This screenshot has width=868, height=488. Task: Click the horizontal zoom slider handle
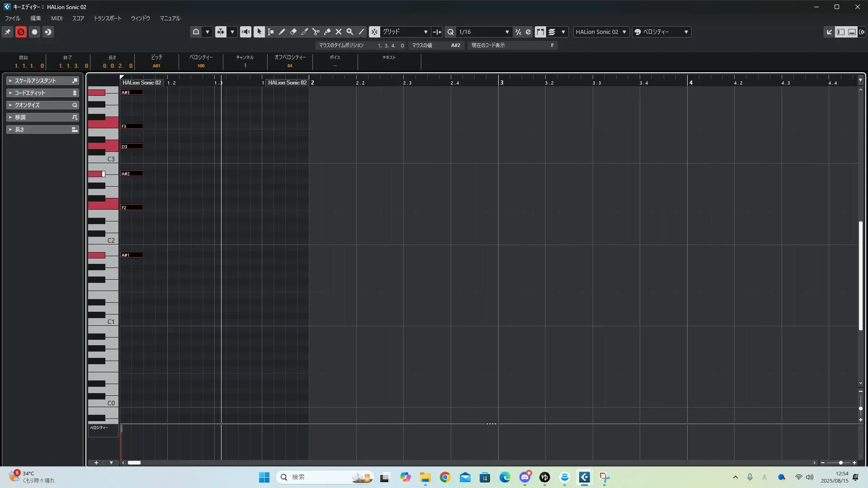pyautogui.click(x=840, y=463)
